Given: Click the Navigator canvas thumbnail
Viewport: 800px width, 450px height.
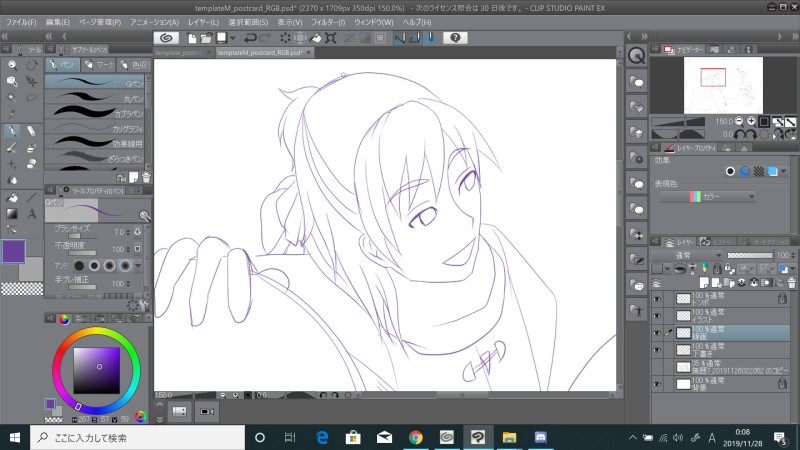Looking at the screenshot, I should [x=723, y=85].
